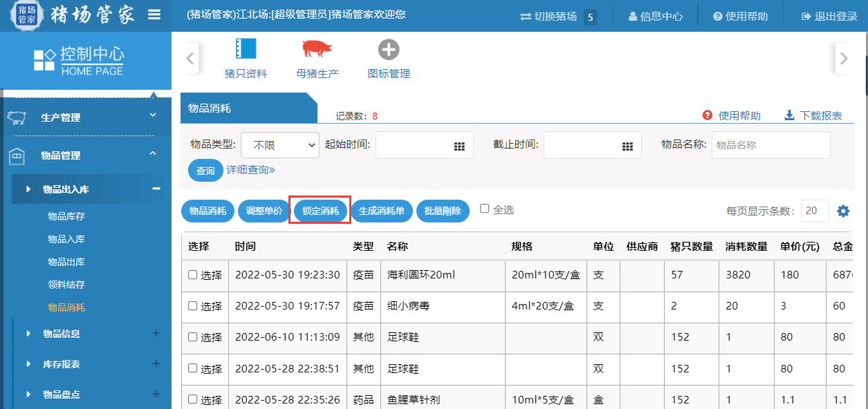Open 物品库存 in sidebar
This screenshot has width=868, height=409.
click(x=66, y=216)
